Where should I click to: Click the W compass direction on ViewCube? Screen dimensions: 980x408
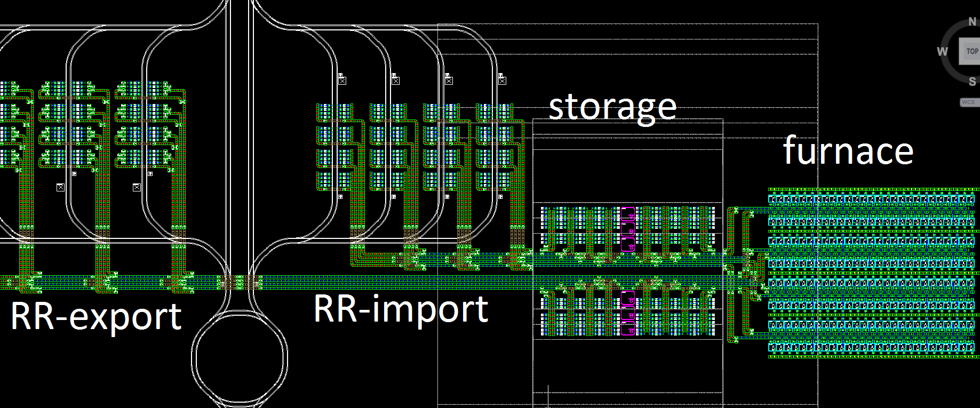pos(942,52)
